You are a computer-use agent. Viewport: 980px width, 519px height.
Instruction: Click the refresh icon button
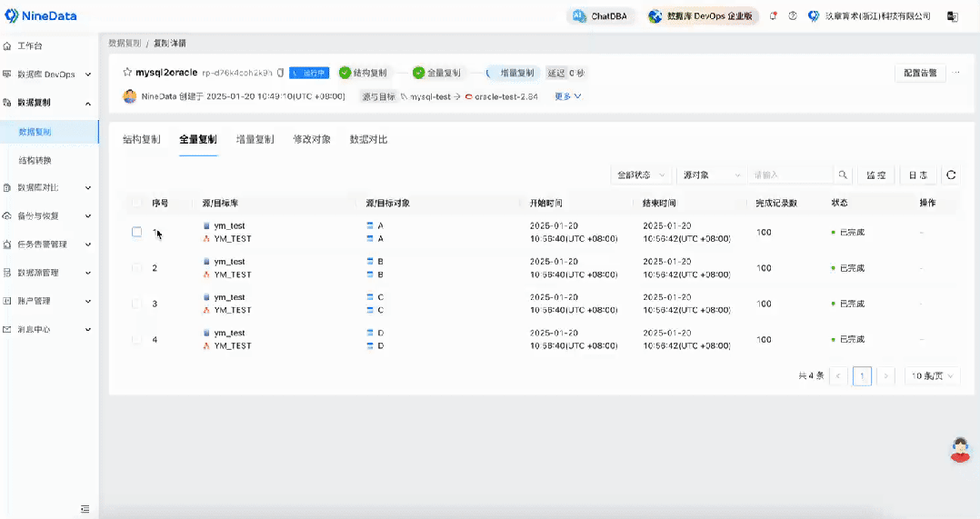[x=951, y=175]
